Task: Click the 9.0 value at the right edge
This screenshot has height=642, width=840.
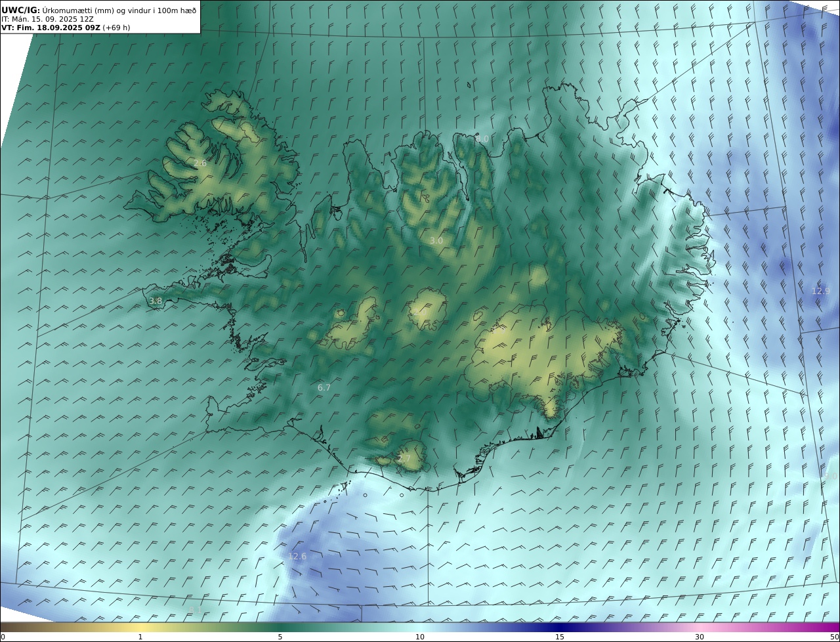Action: pyautogui.click(x=831, y=477)
